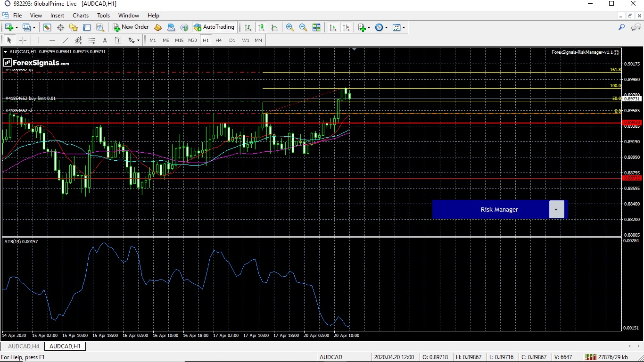Open the Window menu
Viewport: 644px width, 362px height.
tap(129, 16)
